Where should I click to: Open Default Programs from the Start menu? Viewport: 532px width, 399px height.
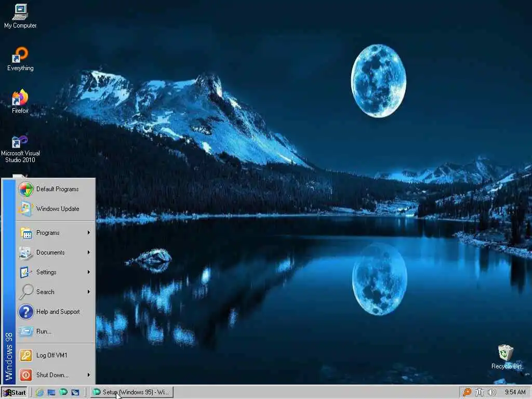tap(56, 189)
